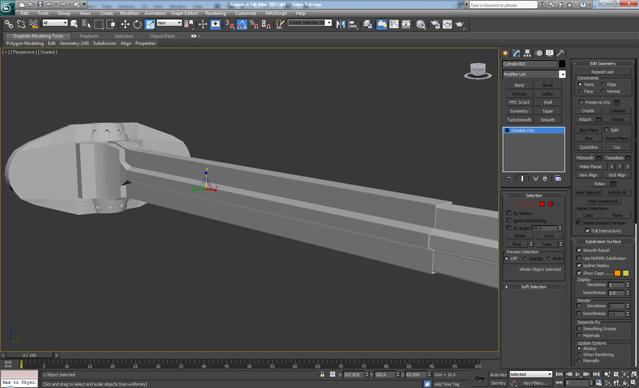This screenshot has width=639, height=388.
Task: Select Element sub-object level icon
Action: point(551,204)
